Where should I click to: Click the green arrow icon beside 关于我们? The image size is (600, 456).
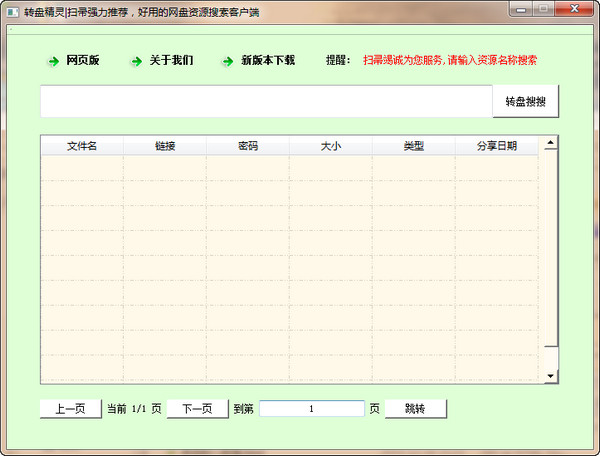pyautogui.click(x=137, y=61)
